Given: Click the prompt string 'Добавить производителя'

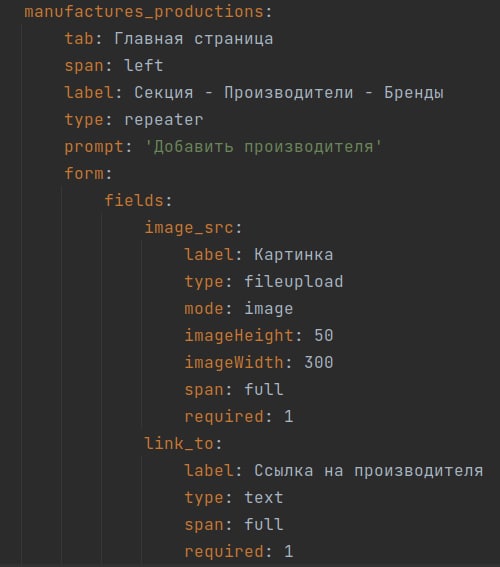Looking at the screenshot, I should (263, 147).
